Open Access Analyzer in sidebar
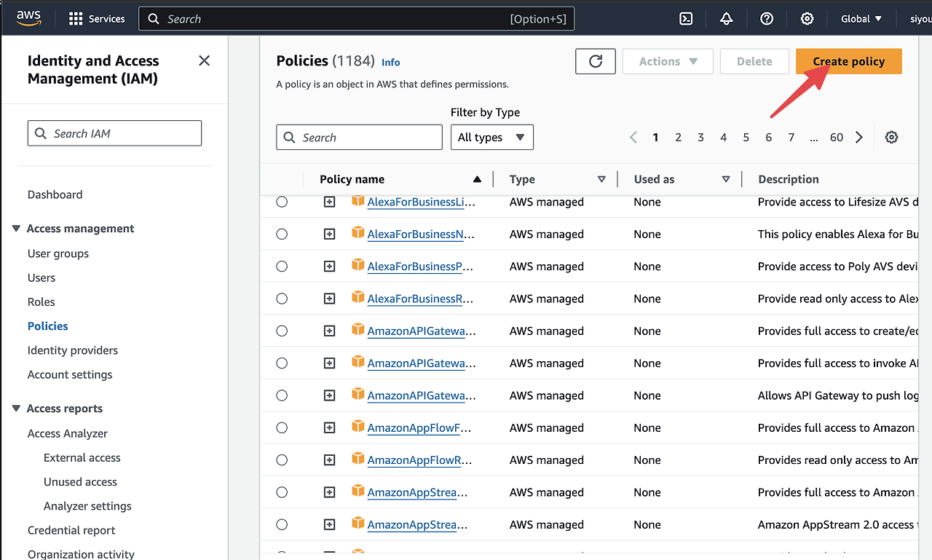Image resolution: width=932 pixels, height=560 pixels. tap(68, 433)
